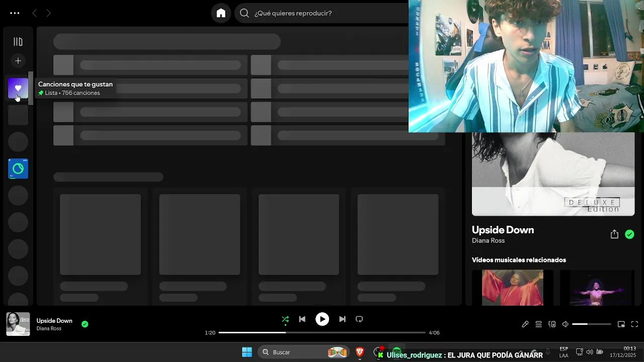This screenshot has height=362, width=644.
Task: Open Spotify Home via house icon
Action: click(x=221, y=13)
